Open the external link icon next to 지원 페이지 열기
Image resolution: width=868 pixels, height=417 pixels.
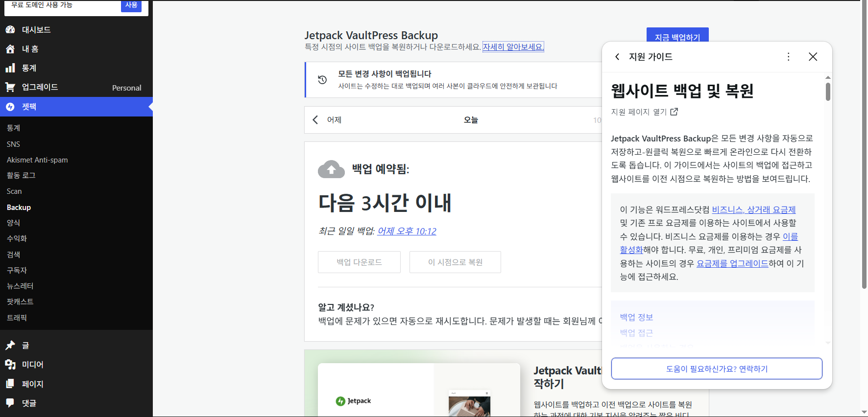pyautogui.click(x=674, y=112)
